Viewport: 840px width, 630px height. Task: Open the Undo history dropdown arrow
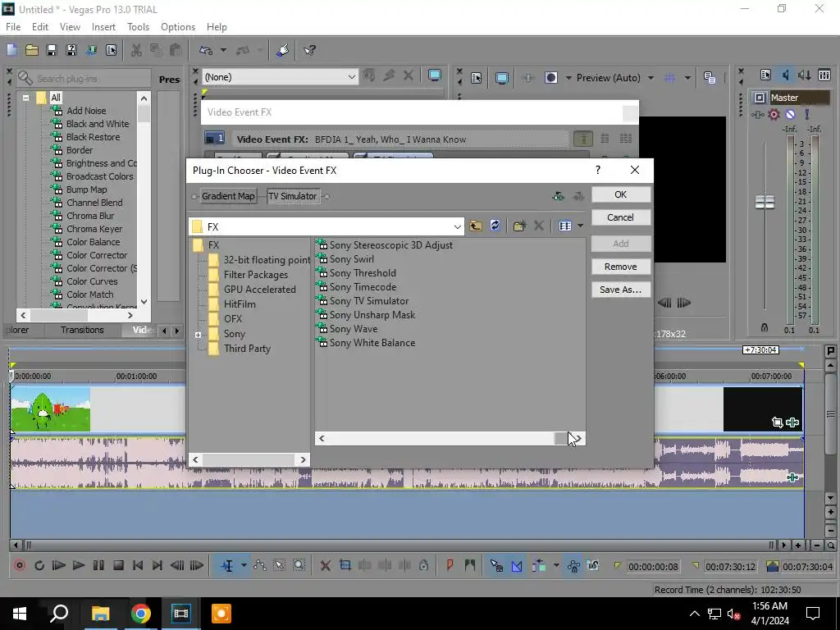point(223,50)
